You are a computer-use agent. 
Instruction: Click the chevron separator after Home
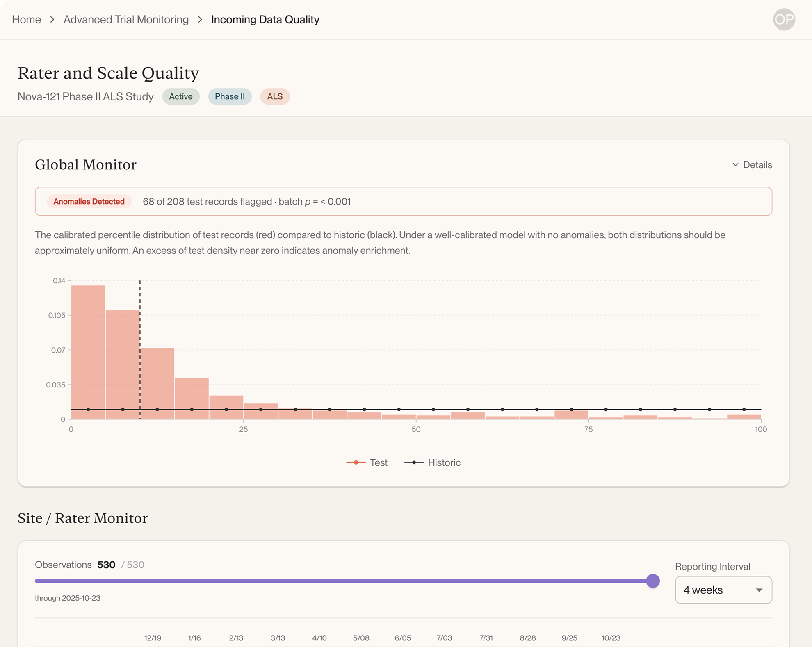click(52, 19)
